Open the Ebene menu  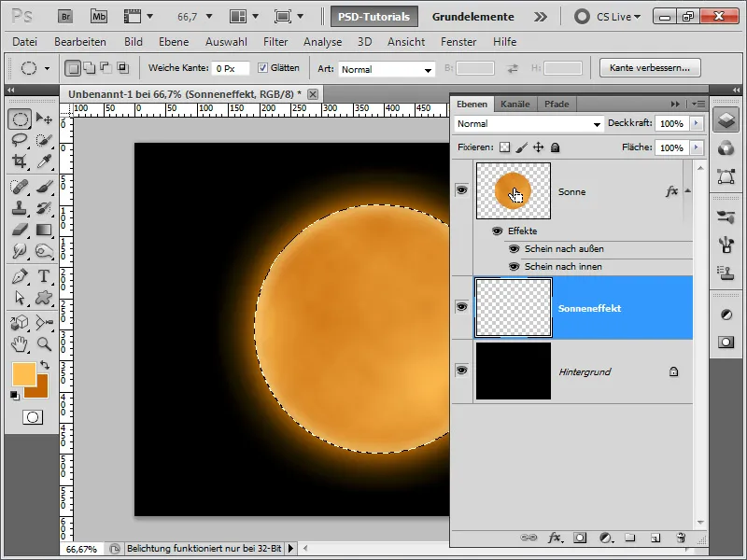174,42
